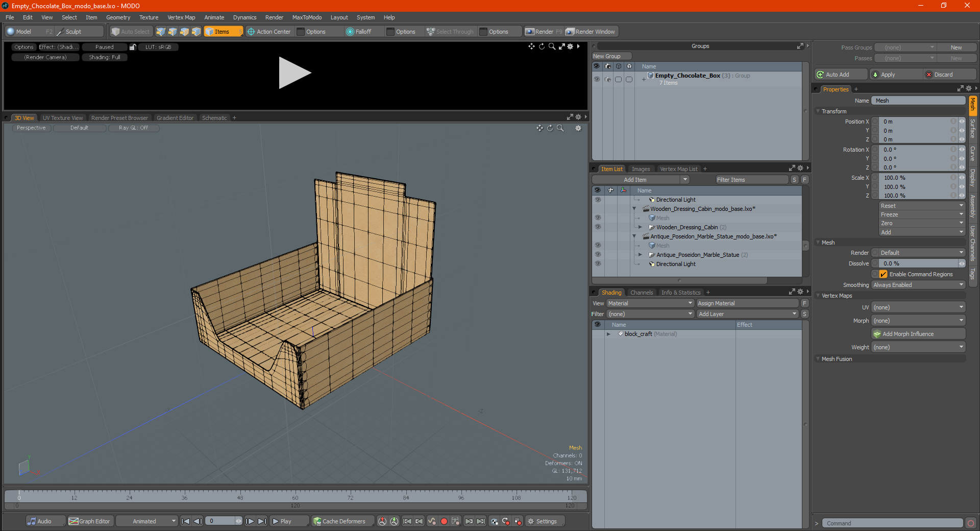Switch to Model mode
The height and width of the screenshot is (531, 980).
pyautogui.click(x=29, y=32)
